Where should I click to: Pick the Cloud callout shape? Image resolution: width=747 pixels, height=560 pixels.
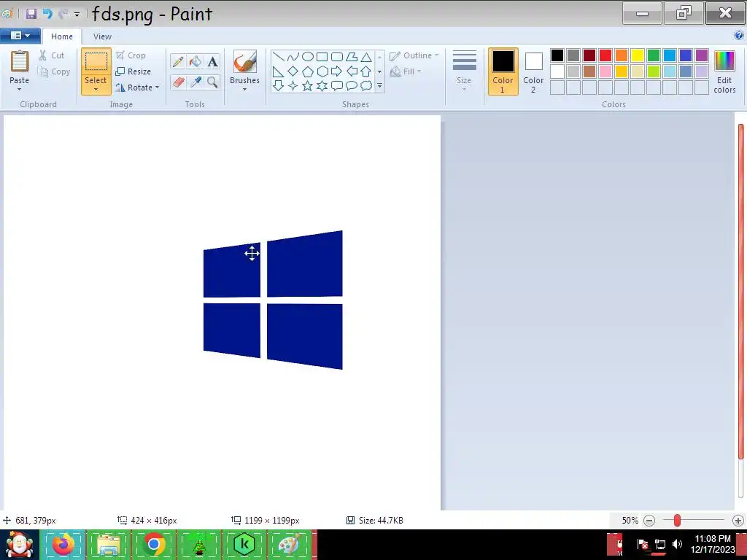[x=366, y=86]
